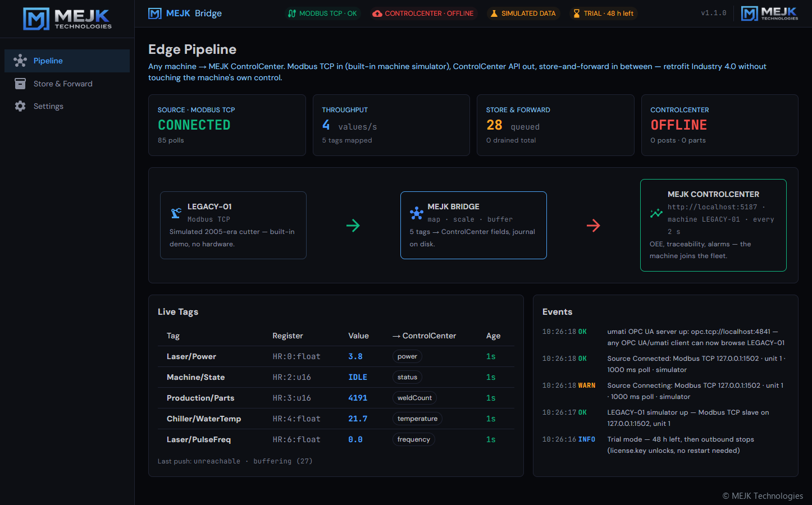Screen dimensions: 812x505
Task: Click the IDLE value for Machine/State
Action: click(358, 377)
